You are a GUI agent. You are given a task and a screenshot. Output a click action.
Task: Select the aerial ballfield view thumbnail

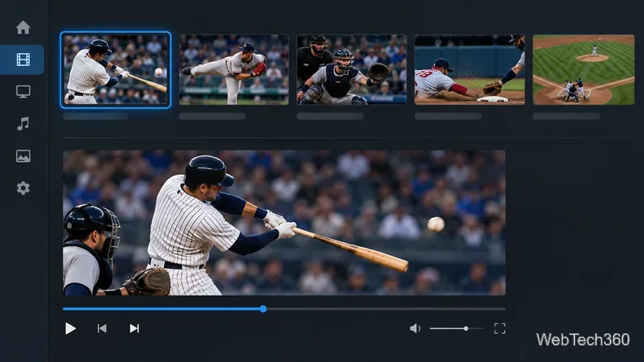(x=584, y=69)
